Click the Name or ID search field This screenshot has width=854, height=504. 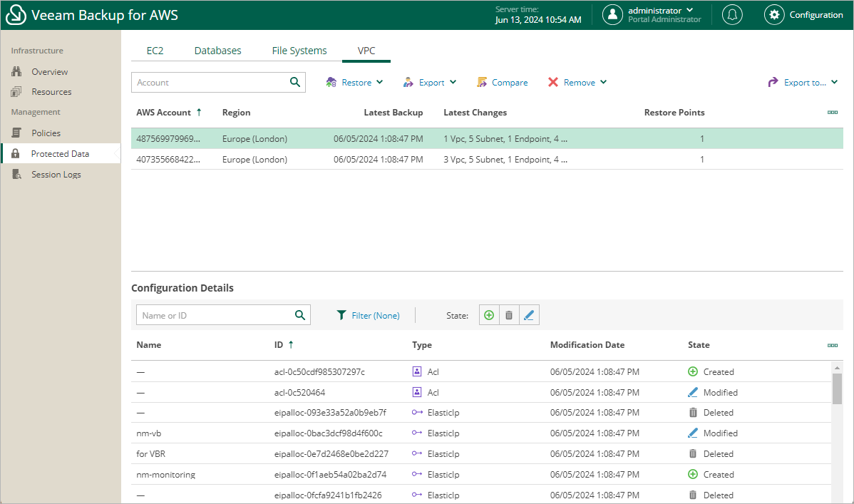click(x=214, y=315)
